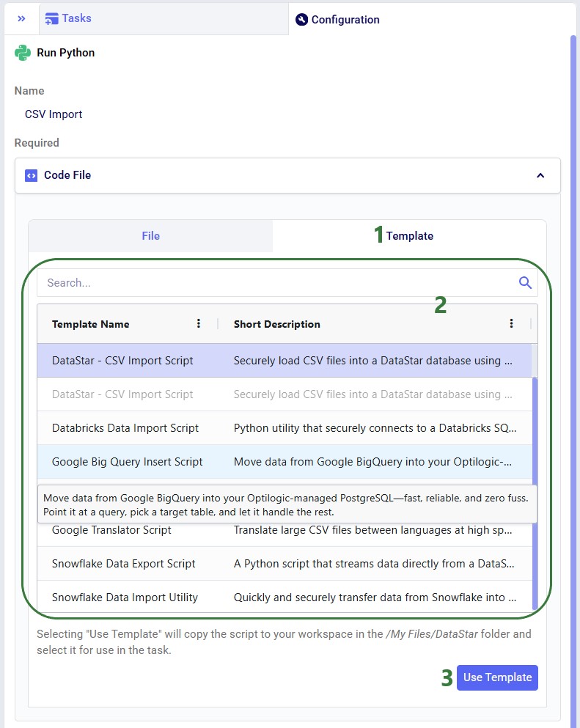The image size is (580, 728).
Task: Click 'A Python script that streams' description
Action: pos(374,564)
